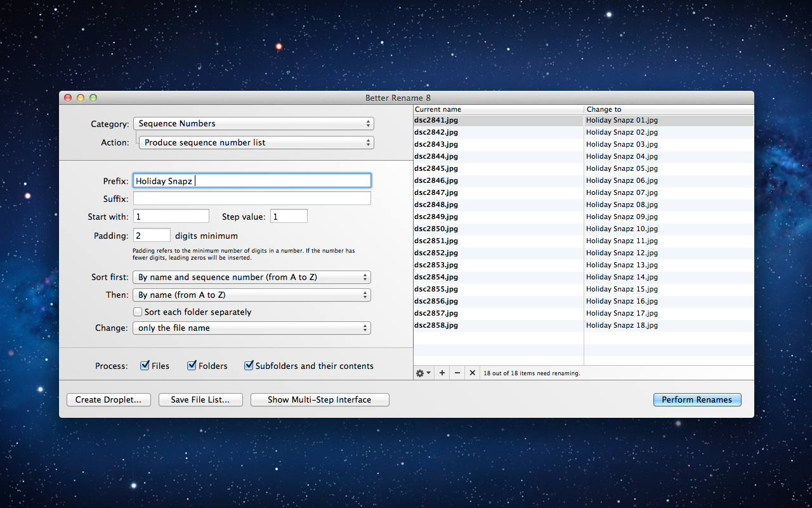Click the new name Holiday Snapz 14.jpg
The height and width of the screenshot is (508, 812).
tap(622, 277)
